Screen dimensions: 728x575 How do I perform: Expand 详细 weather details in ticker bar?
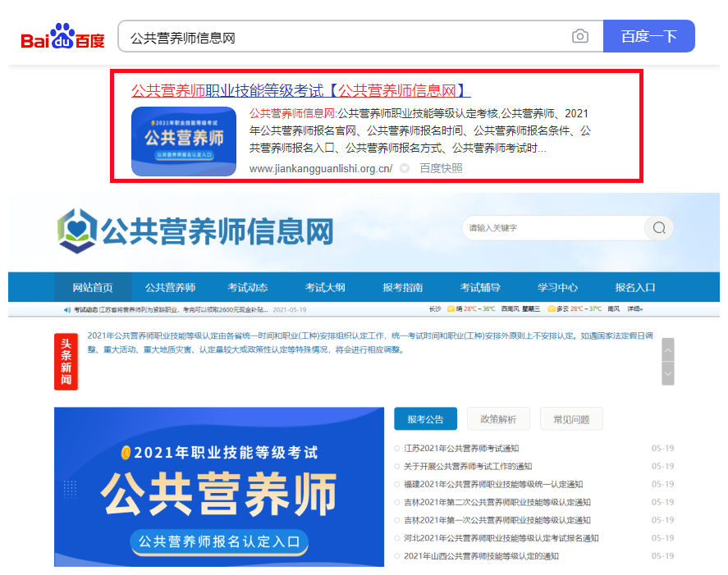pyautogui.click(x=635, y=309)
